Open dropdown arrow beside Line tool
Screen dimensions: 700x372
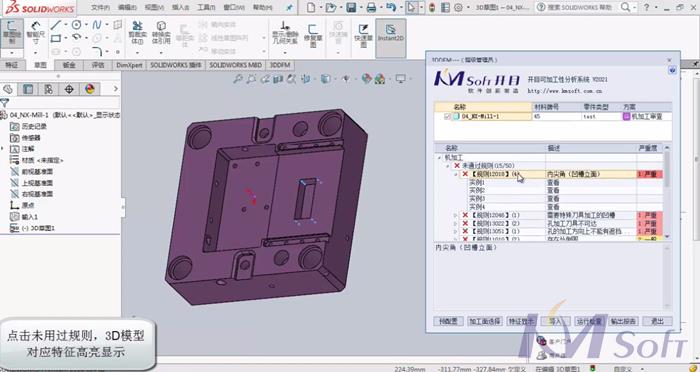(66, 25)
